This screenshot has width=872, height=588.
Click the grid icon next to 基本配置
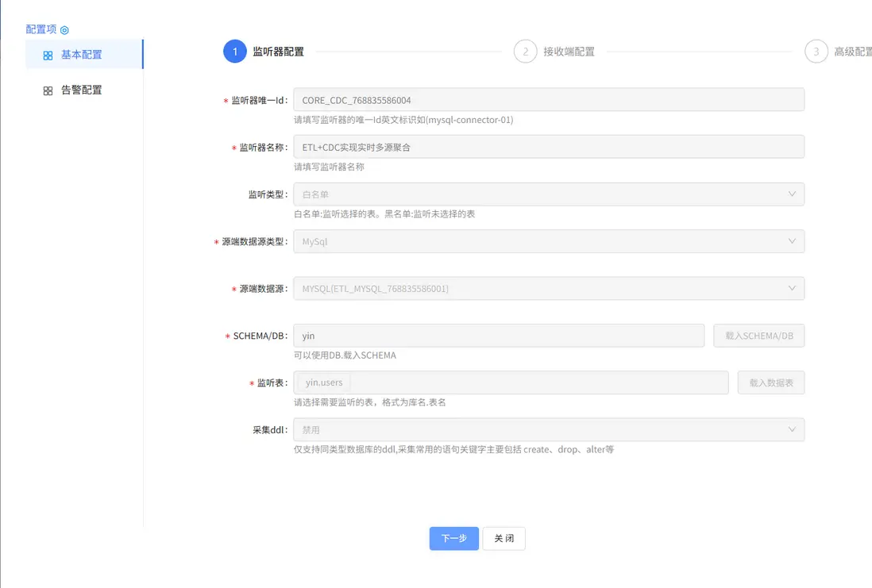pyautogui.click(x=48, y=55)
